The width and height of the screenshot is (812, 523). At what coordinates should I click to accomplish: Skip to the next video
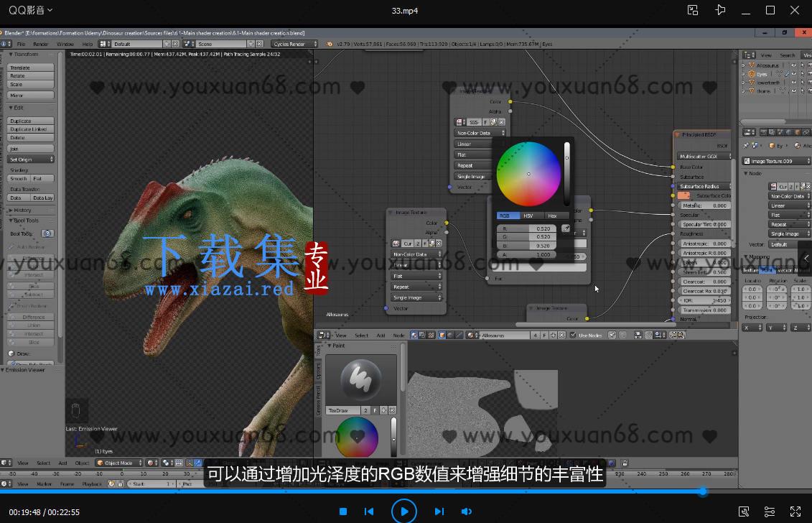[x=439, y=512]
